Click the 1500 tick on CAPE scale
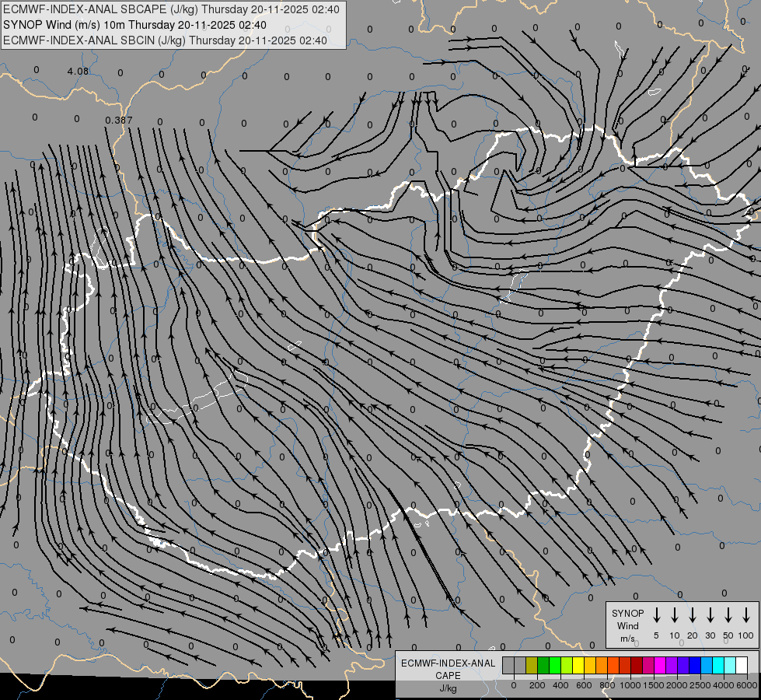The image size is (761, 700). click(654, 685)
